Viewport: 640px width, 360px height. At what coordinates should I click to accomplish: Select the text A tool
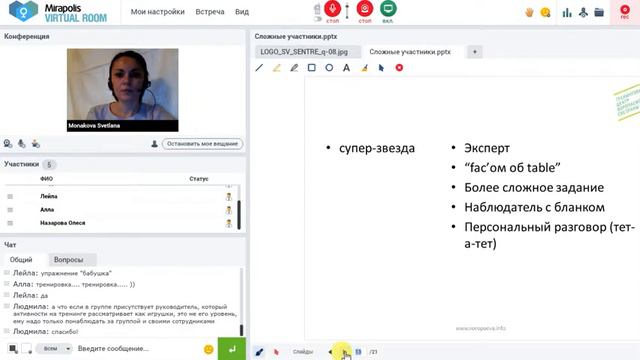(346, 68)
